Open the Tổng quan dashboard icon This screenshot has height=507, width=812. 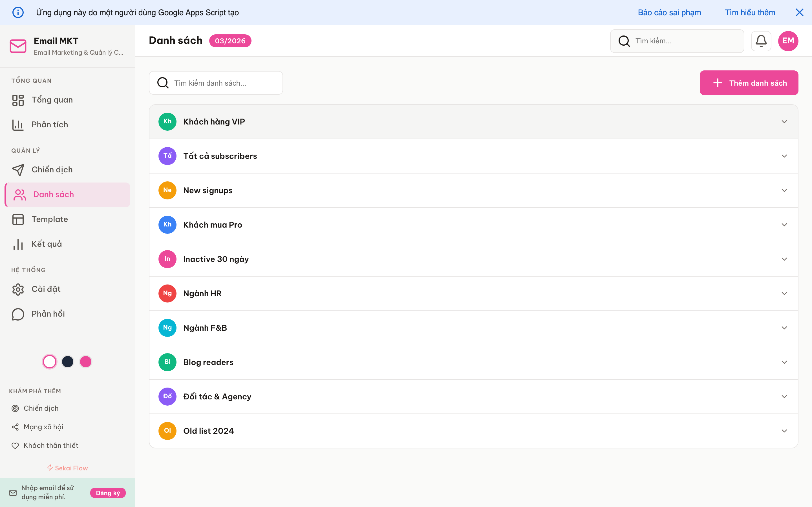pyautogui.click(x=18, y=100)
